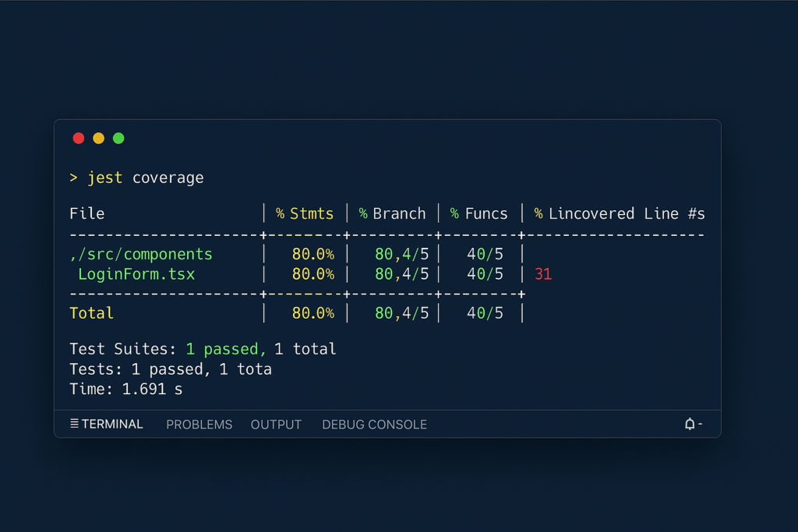This screenshot has height=532, width=798.
Task: Open notifications via the bell icon
Action: tap(690, 425)
